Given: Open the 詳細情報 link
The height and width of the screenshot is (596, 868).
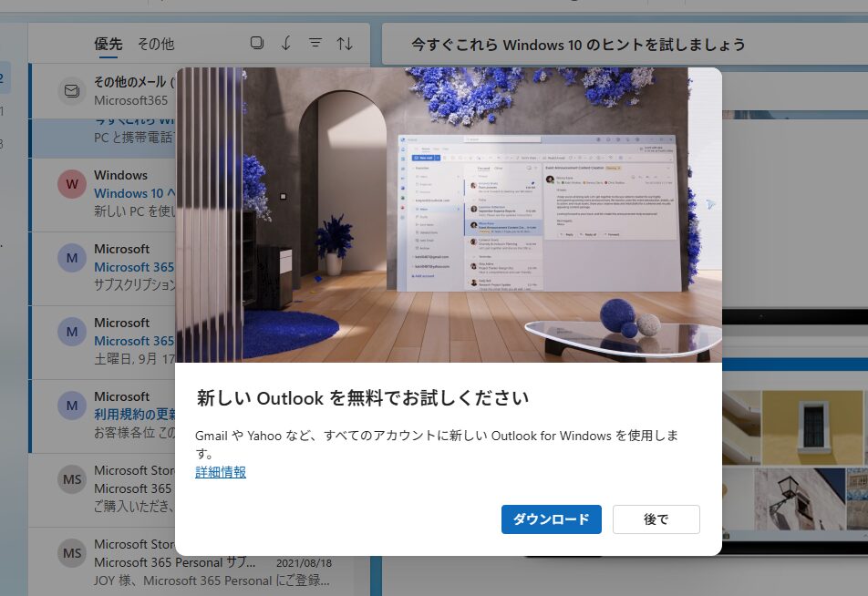Looking at the screenshot, I should coord(221,472).
